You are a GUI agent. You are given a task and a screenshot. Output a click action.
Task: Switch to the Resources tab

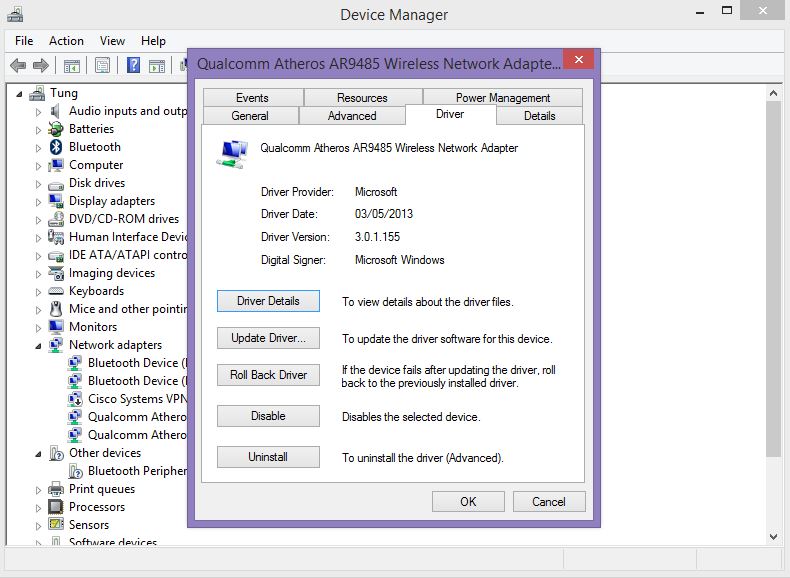tap(362, 98)
